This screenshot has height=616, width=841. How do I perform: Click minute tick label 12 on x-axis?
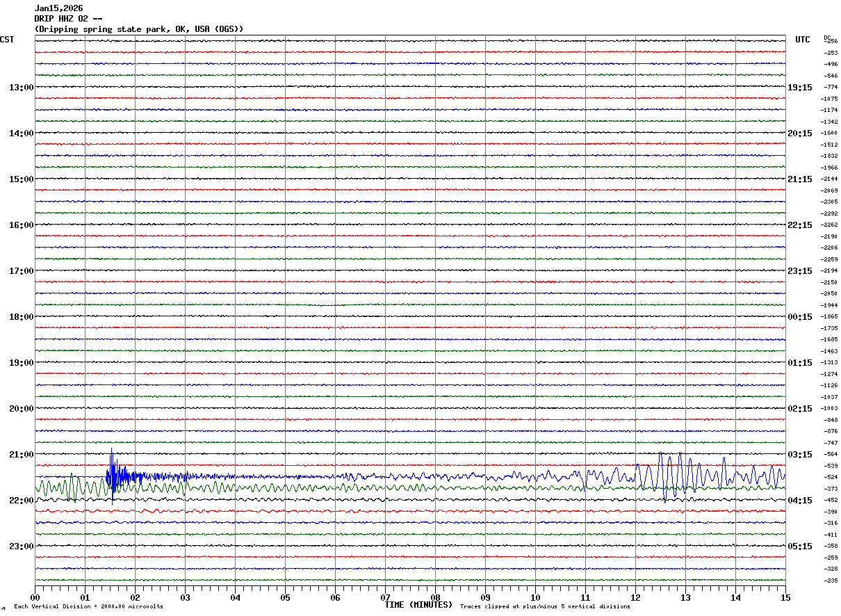pyautogui.click(x=635, y=597)
